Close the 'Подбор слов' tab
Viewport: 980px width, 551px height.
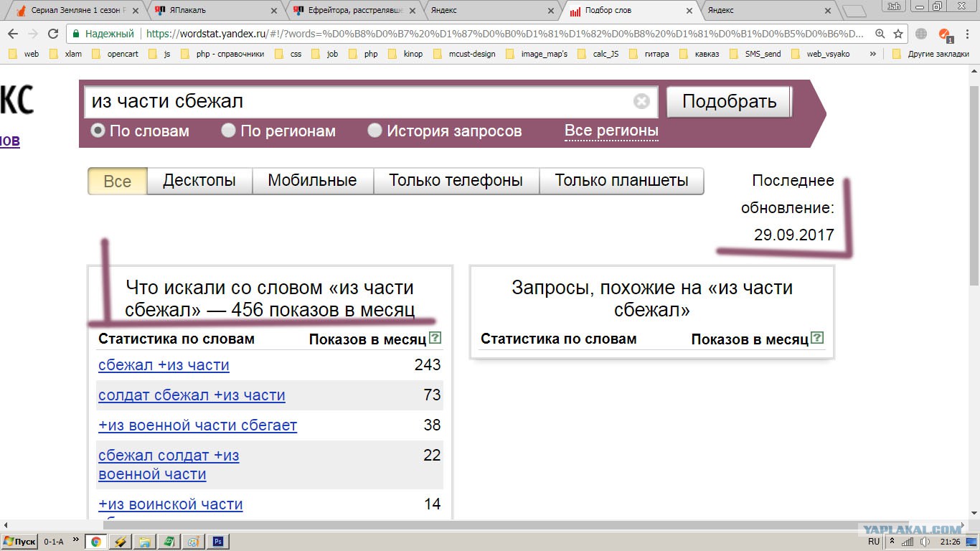689,11
